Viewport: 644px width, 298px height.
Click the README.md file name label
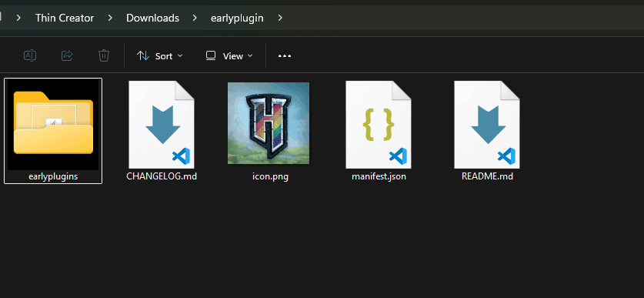[487, 177]
